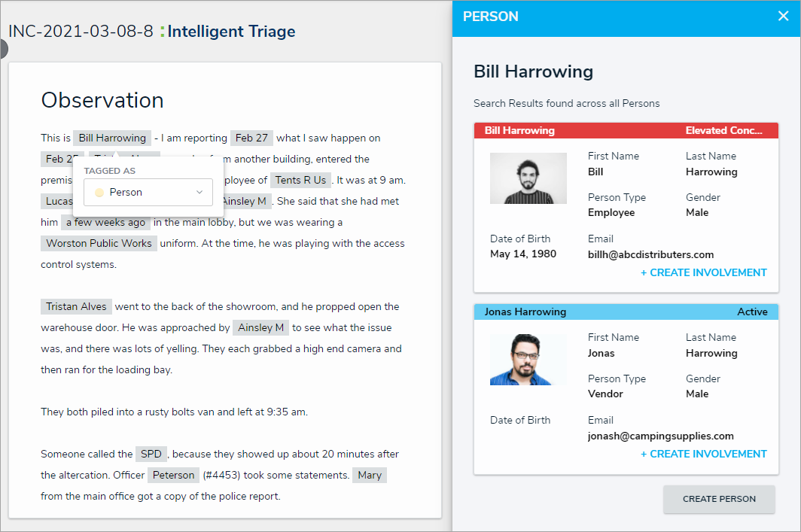Screen dimensions: 801x532
Task: Click the Feb 27 date tag after 'reporting'
Action: coord(251,138)
